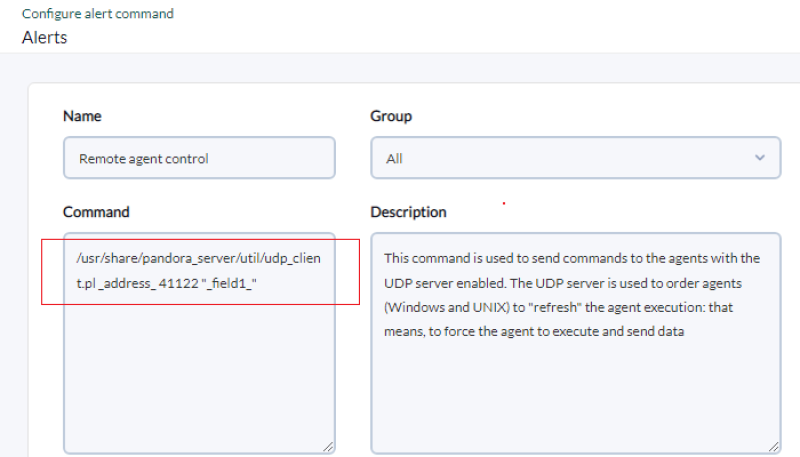The width and height of the screenshot is (800, 457).
Task: Click the Name input field
Action: 199,158
